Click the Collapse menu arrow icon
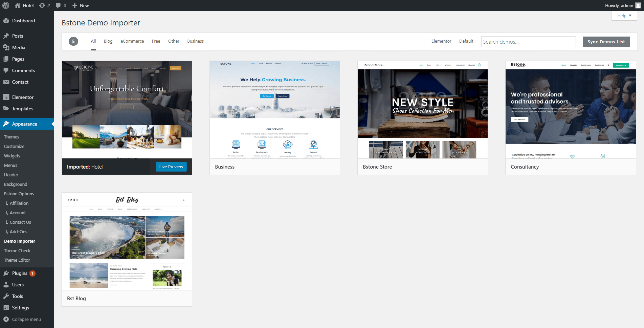 6,319
